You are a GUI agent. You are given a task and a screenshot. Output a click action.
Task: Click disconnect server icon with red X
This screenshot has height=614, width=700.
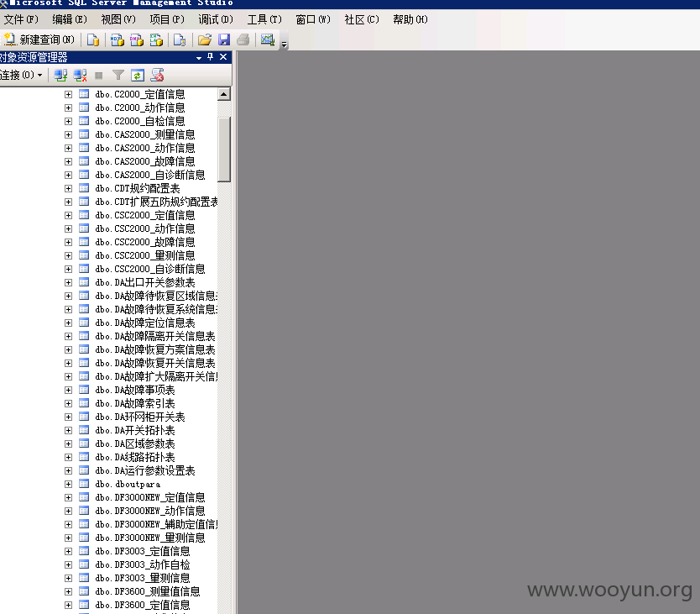81,75
